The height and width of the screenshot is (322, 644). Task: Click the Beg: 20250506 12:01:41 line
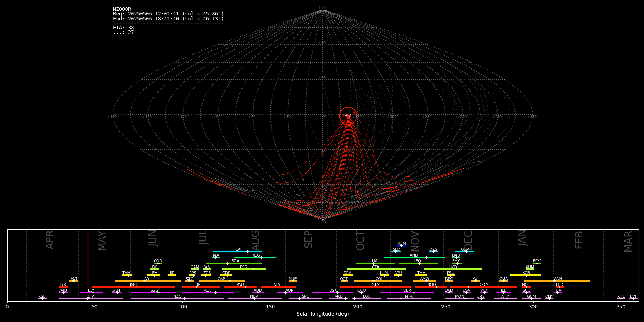[168, 14]
